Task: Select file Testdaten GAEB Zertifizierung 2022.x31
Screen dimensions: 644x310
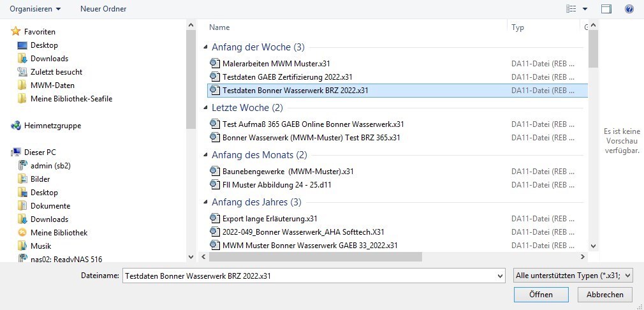Action: 288,77
